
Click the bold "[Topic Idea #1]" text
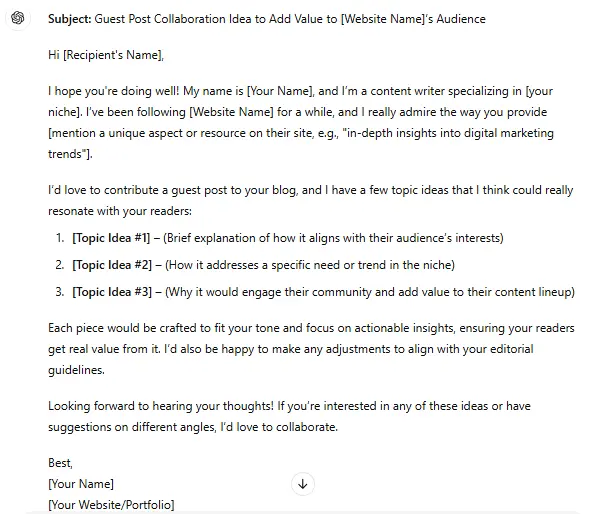(111, 238)
